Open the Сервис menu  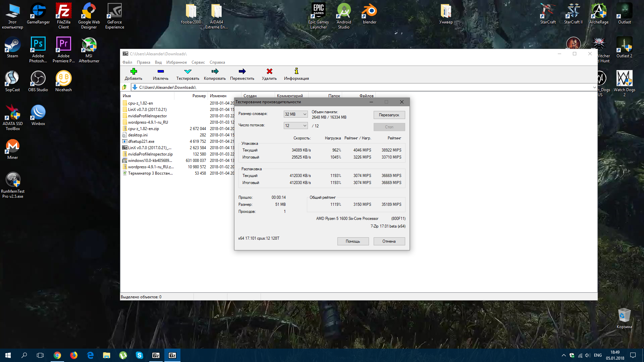pos(198,62)
